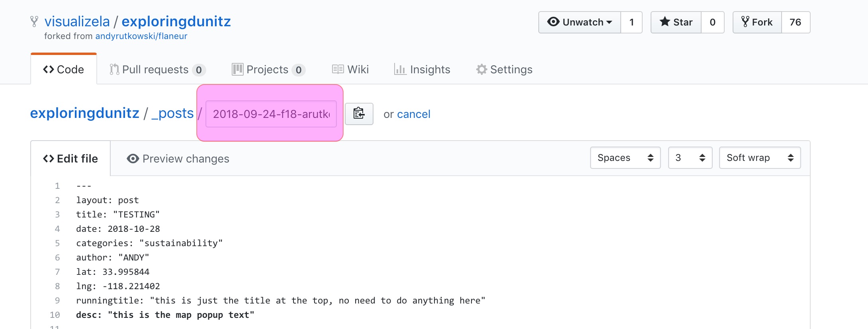Open the Spaces indent mode dropdown
The width and height of the screenshot is (868, 329).
pos(626,158)
